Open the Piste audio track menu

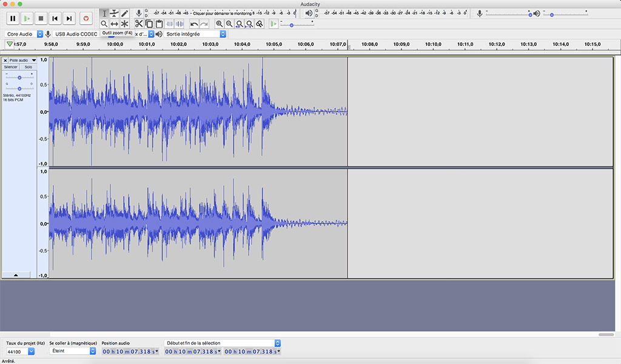tap(22, 60)
